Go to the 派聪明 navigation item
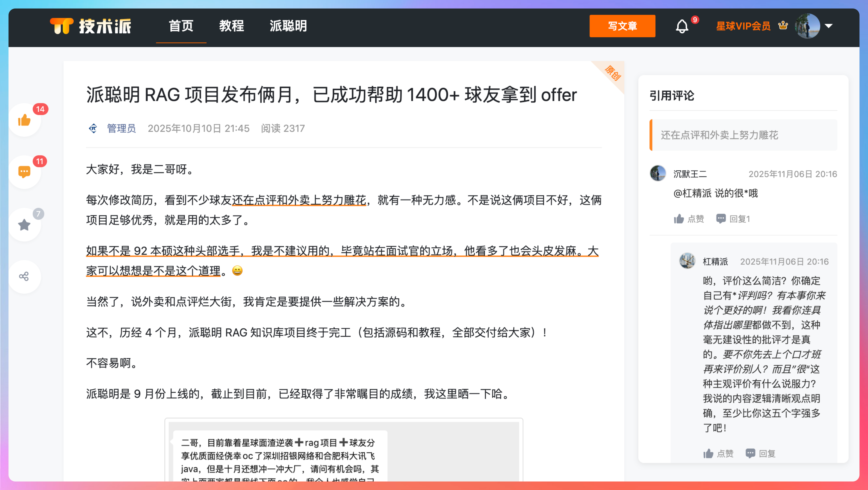The height and width of the screenshot is (490, 868). coord(288,26)
